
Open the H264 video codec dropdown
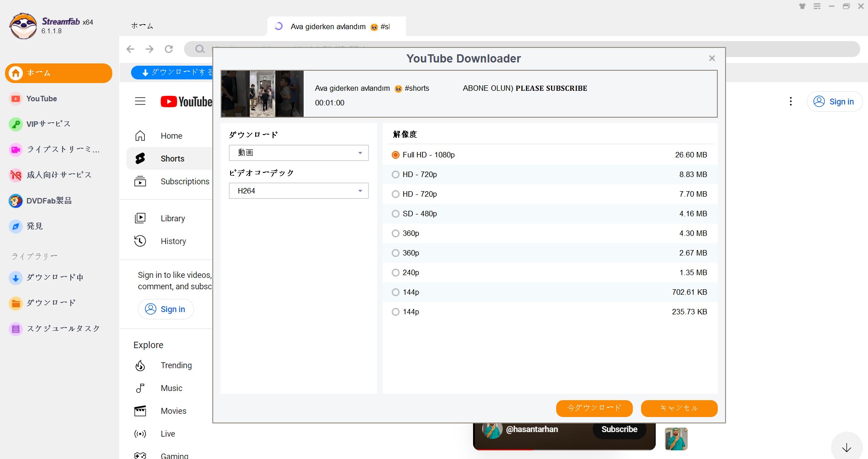click(x=299, y=191)
